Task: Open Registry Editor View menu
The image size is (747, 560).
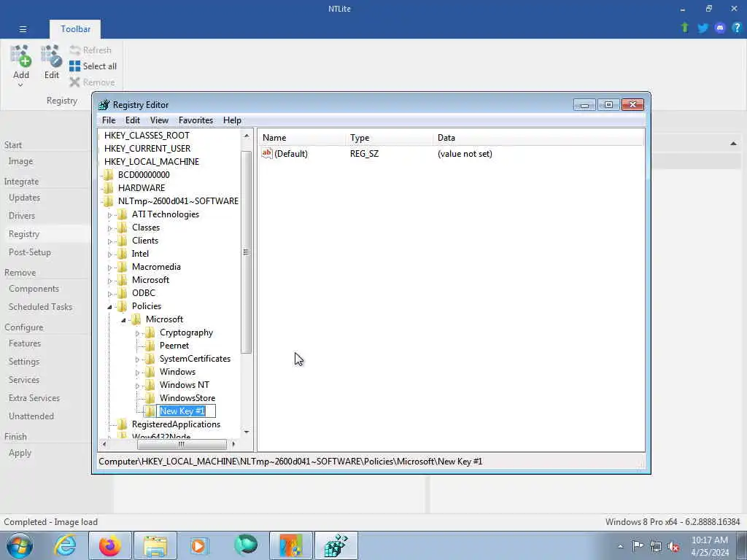Action: pos(159,120)
